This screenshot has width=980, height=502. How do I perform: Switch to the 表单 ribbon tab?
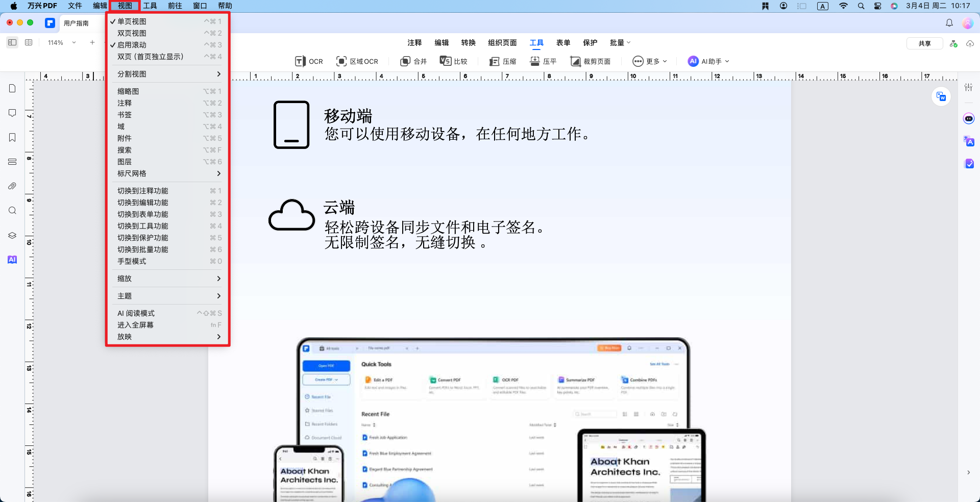[563, 43]
